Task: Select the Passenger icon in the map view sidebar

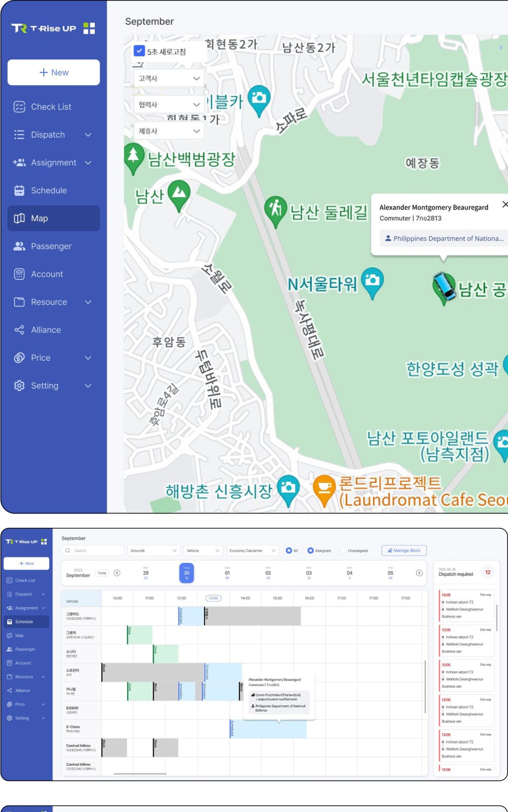Action: click(19, 246)
